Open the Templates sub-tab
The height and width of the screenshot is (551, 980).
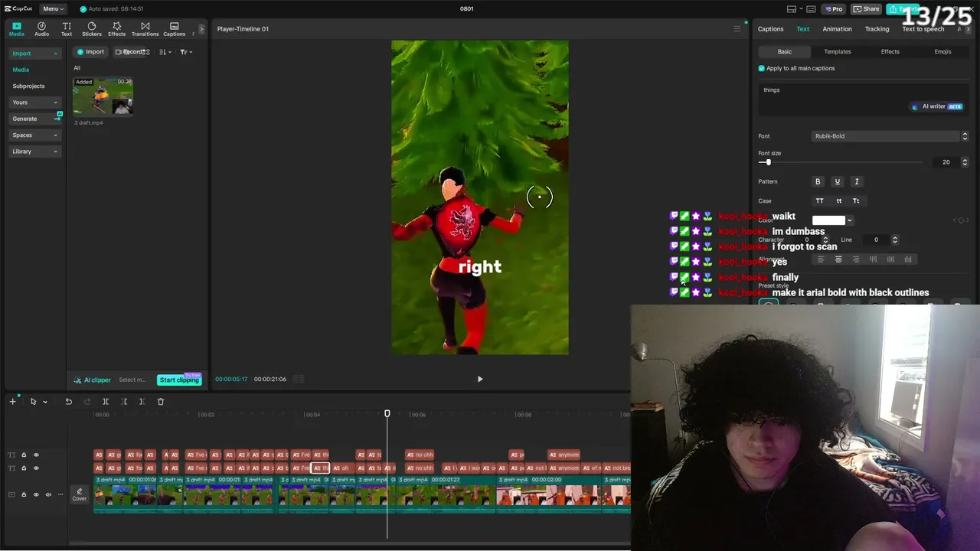click(837, 52)
